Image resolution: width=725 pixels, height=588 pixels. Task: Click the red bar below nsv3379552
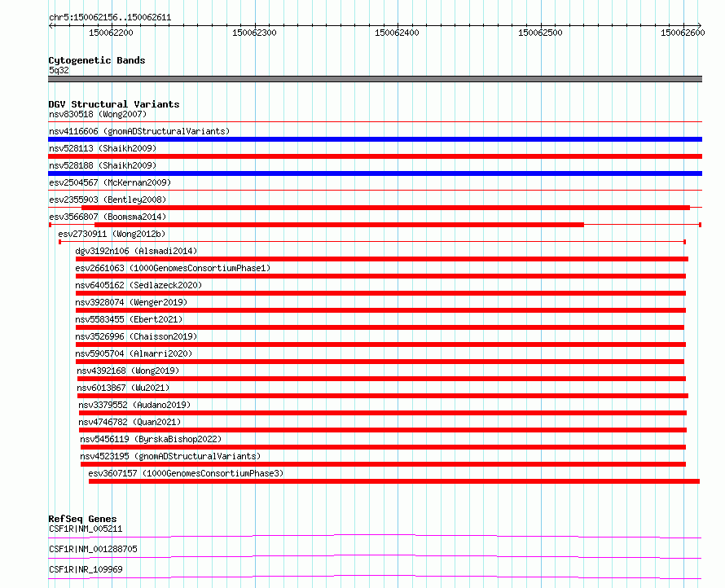383,413
